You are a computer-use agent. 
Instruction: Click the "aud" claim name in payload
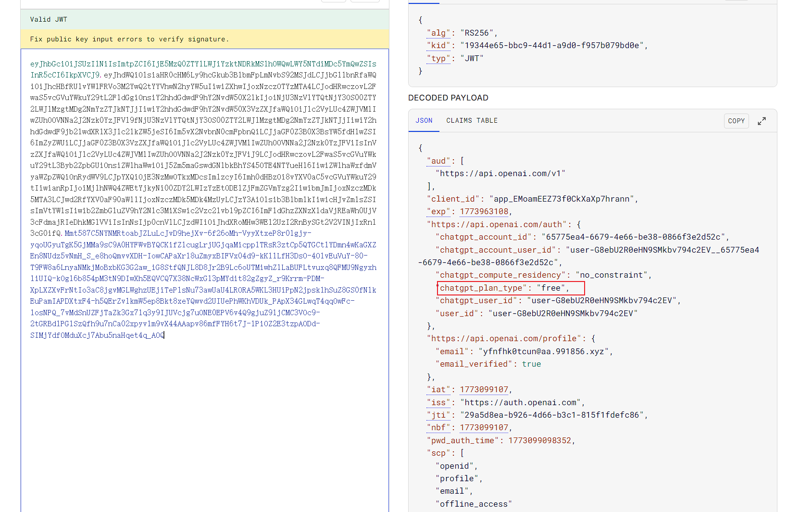pos(438,161)
